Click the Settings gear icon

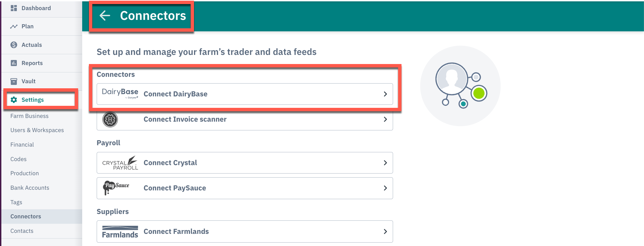[14, 100]
